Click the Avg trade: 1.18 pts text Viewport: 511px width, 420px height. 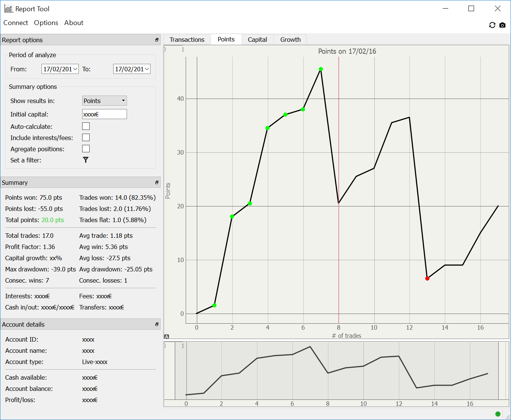(106, 236)
